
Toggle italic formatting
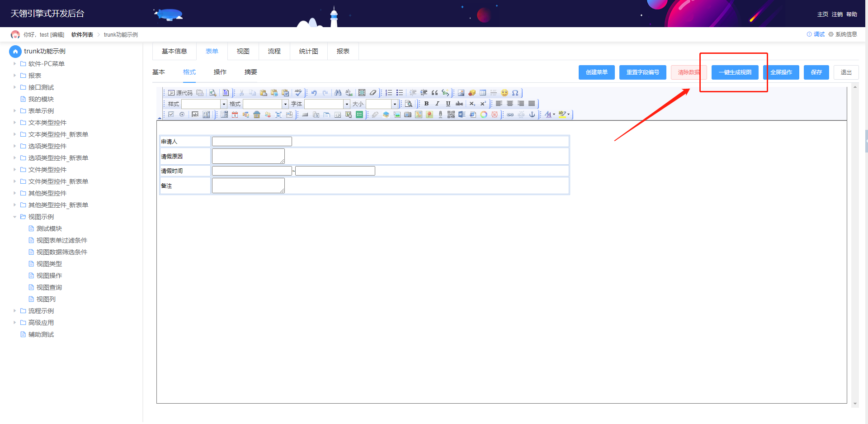[x=437, y=104]
